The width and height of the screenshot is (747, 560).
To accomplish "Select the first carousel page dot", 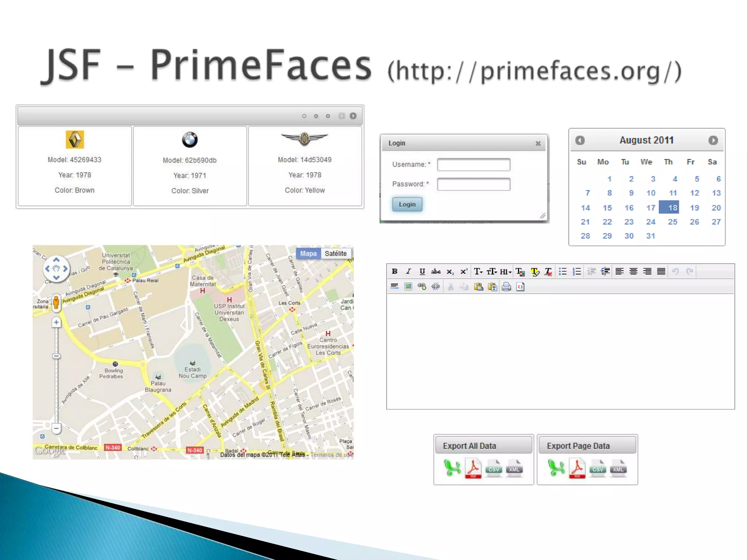I will pyautogui.click(x=304, y=116).
